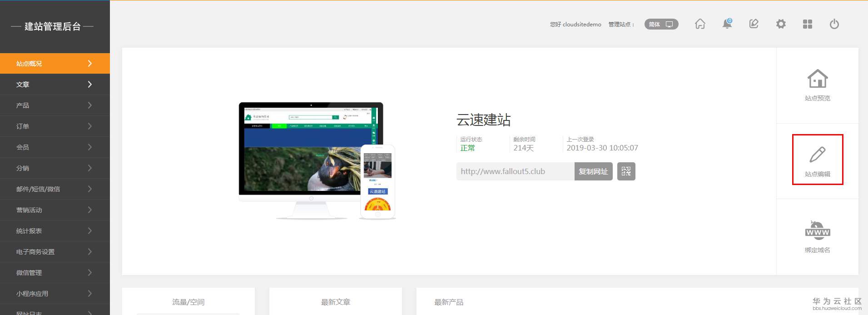868x315 pixels.
Task: Click 管理站点 label
Action: pos(621,24)
